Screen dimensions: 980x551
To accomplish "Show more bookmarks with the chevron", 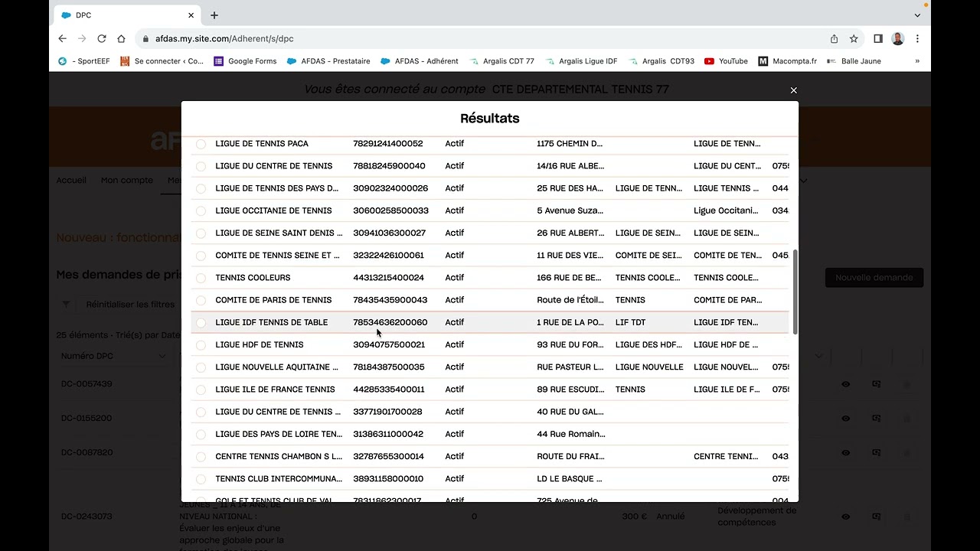I will [x=917, y=61].
